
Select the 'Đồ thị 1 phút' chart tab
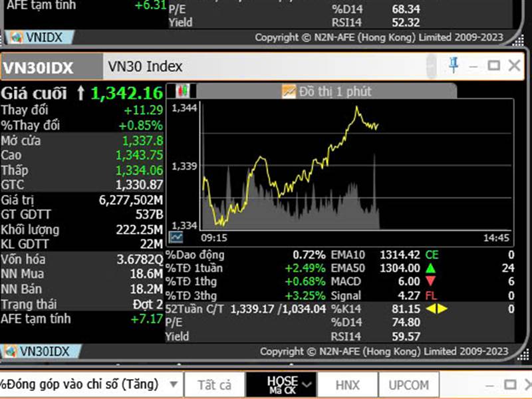[326, 91]
